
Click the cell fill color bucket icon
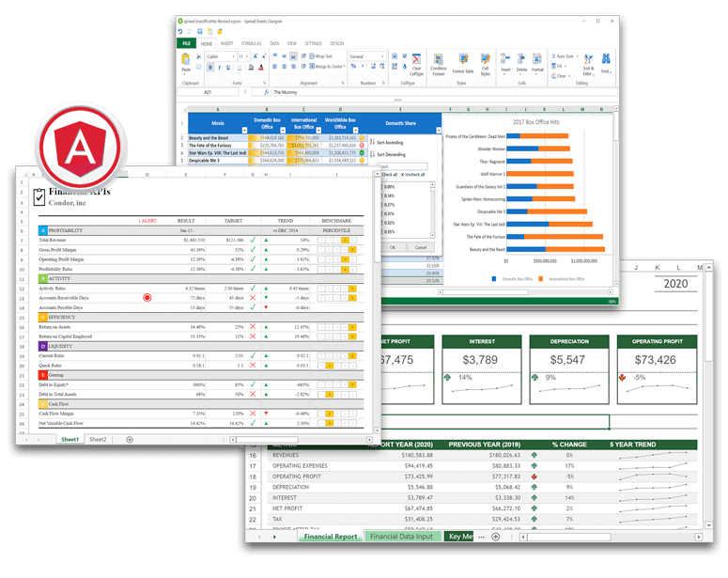(251, 68)
